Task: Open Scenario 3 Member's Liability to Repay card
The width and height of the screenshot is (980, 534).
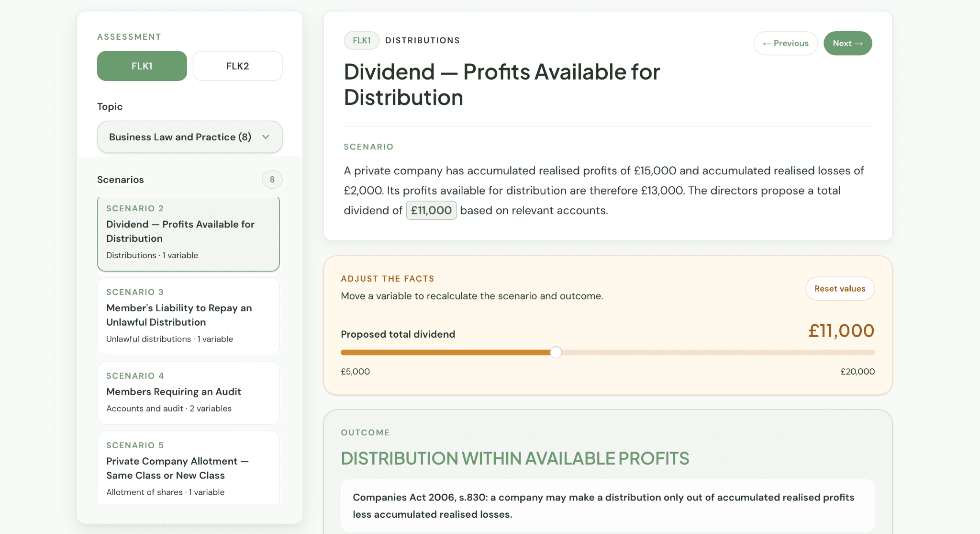Action: point(189,316)
